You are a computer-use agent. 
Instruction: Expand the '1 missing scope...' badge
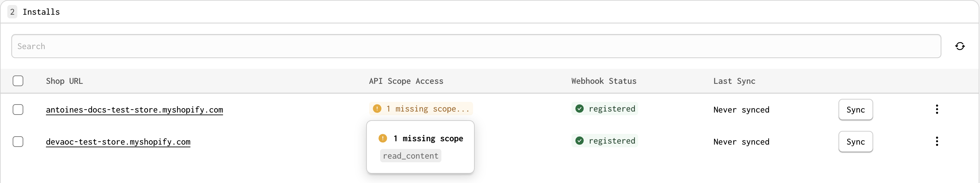pos(421,109)
